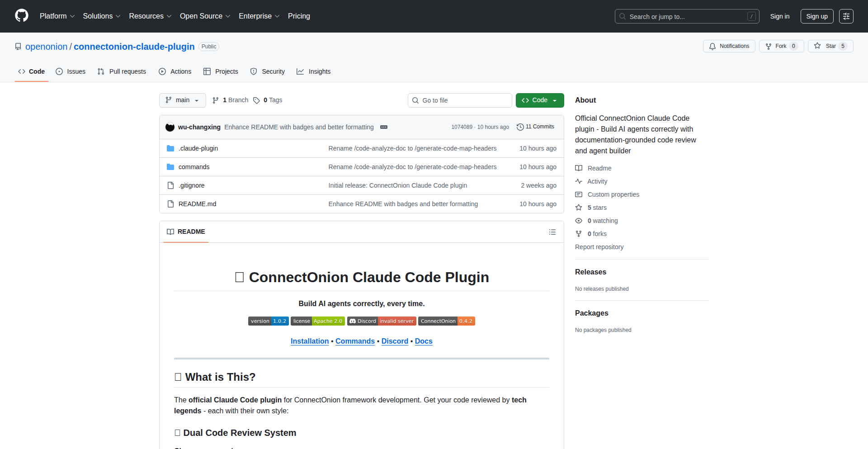Click the commit history clock icon

(x=520, y=127)
